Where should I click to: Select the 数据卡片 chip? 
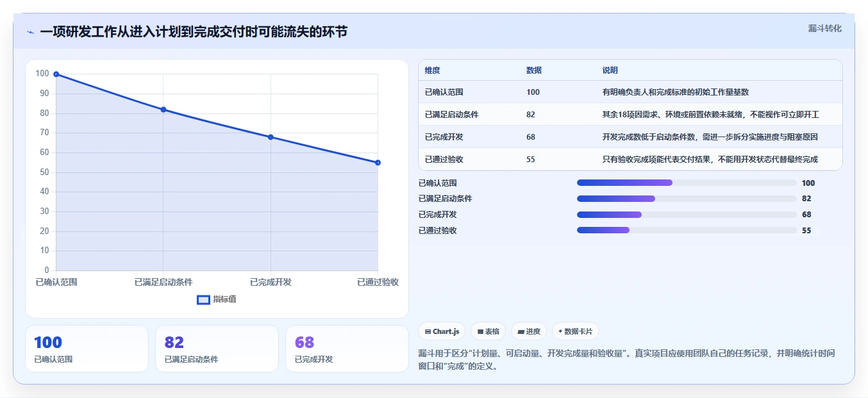pyautogui.click(x=575, y=331)
